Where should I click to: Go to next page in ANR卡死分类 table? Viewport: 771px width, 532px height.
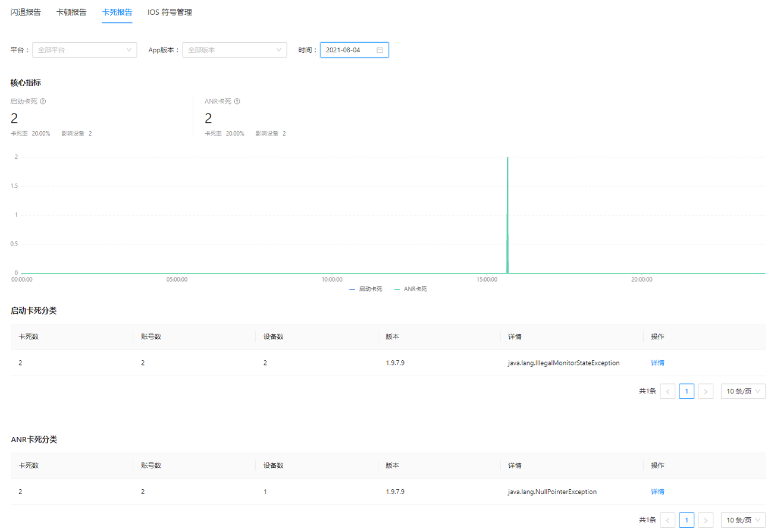click(706, 520)
